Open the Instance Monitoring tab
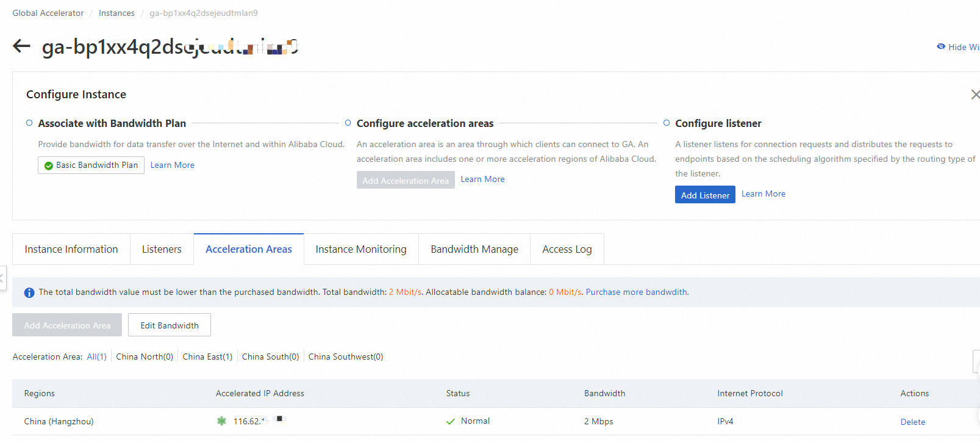 (361, 249)
